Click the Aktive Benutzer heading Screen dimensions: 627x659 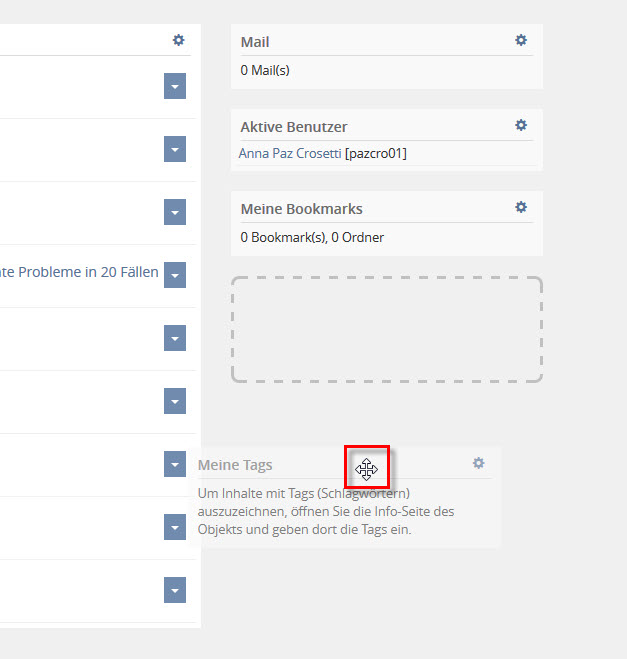[x=294, y=127]
